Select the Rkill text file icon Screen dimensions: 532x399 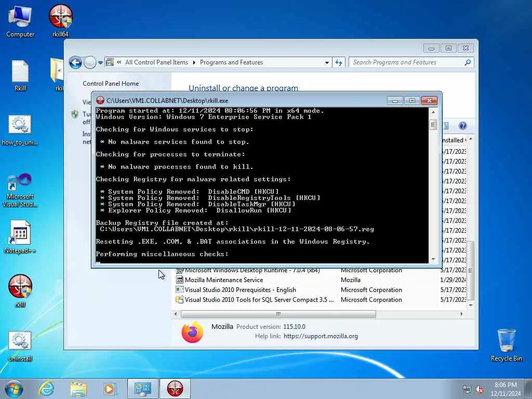click(x=20, y=75)
